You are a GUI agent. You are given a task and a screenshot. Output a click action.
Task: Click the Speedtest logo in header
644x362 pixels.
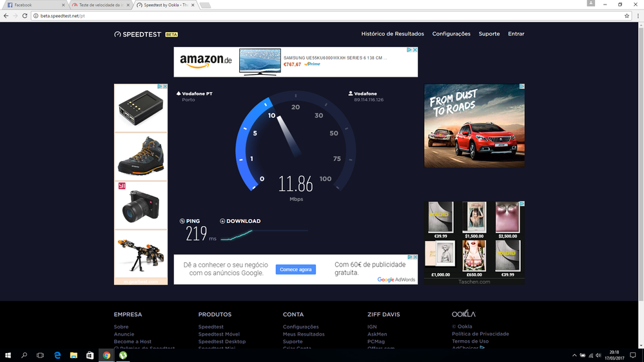[x=138, y=34]
